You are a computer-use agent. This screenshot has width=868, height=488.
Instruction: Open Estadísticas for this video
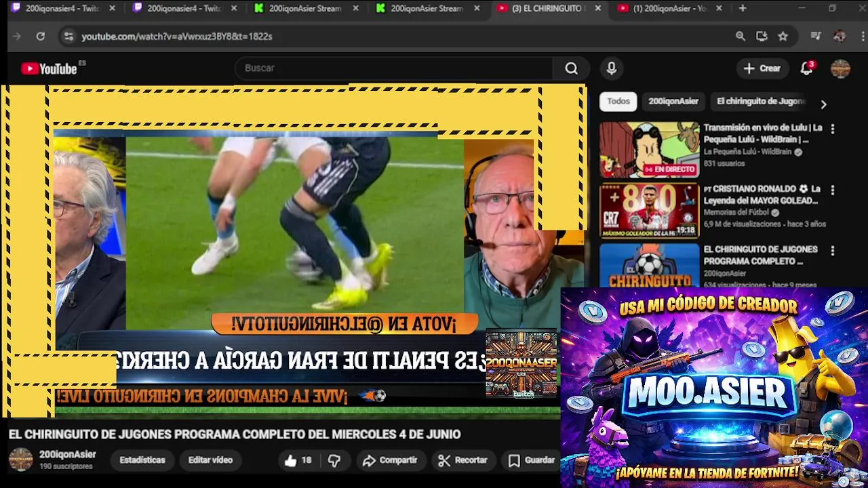142,460
